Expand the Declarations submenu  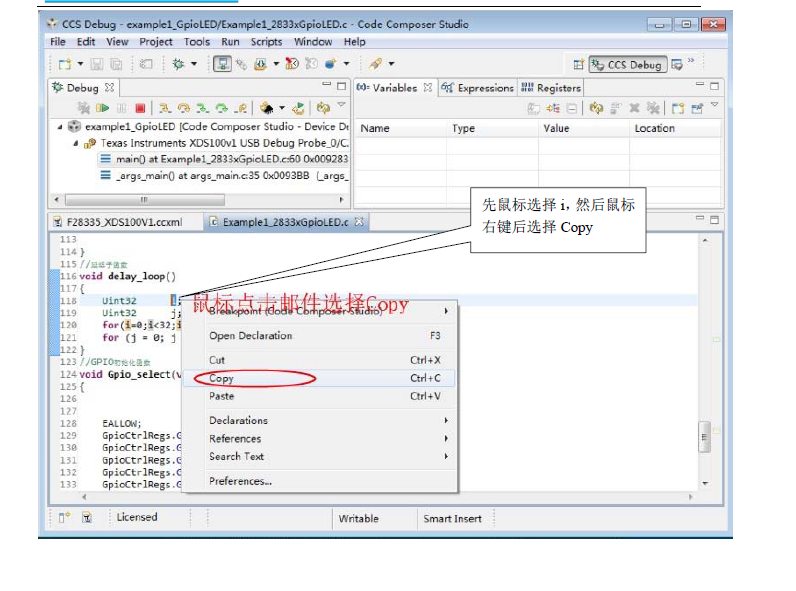[446, 420]
